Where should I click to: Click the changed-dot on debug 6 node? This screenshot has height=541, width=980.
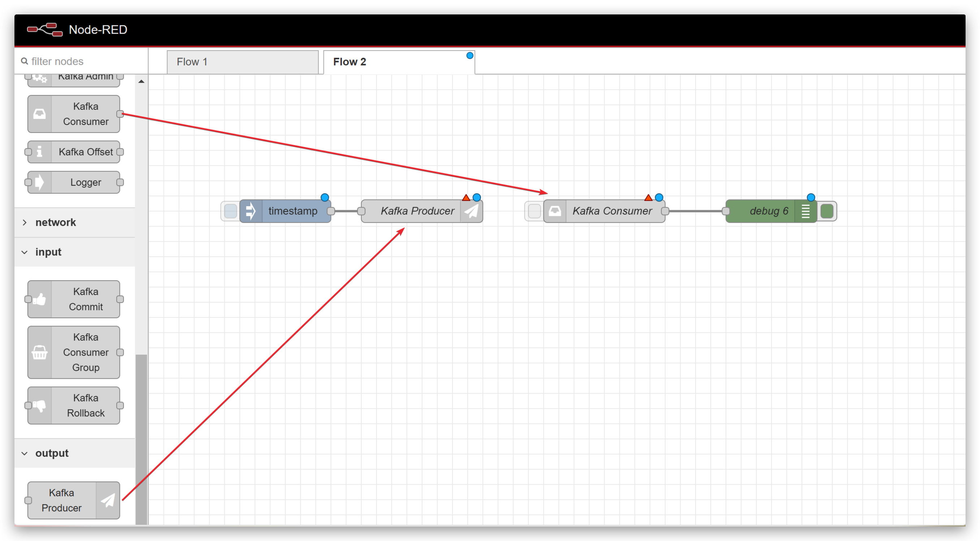tap(811, 197)
